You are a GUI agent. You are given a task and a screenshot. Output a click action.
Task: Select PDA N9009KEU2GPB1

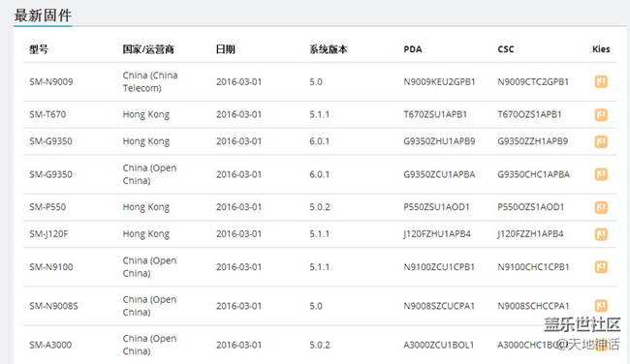(x=439, y=82)
